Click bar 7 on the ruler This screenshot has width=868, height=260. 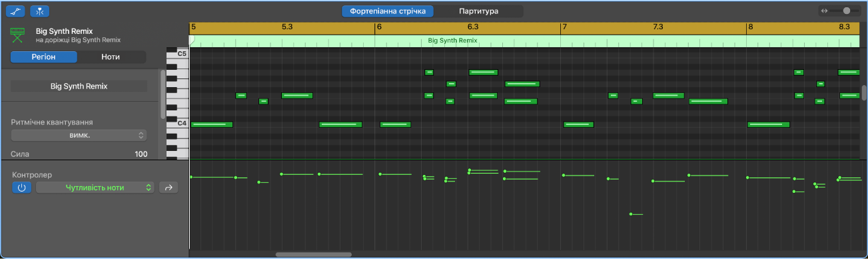click(x=564, y=27)
